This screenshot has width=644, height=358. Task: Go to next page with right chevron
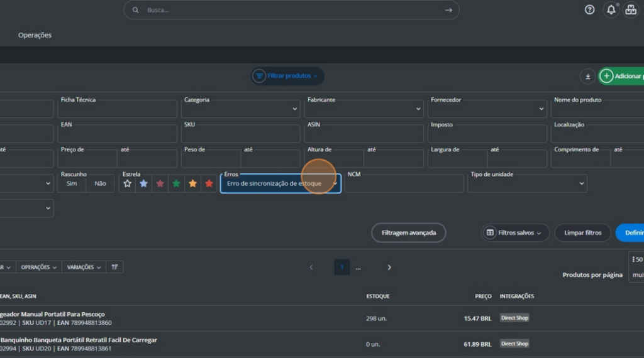pyautogui.click(x=389, y=267)
